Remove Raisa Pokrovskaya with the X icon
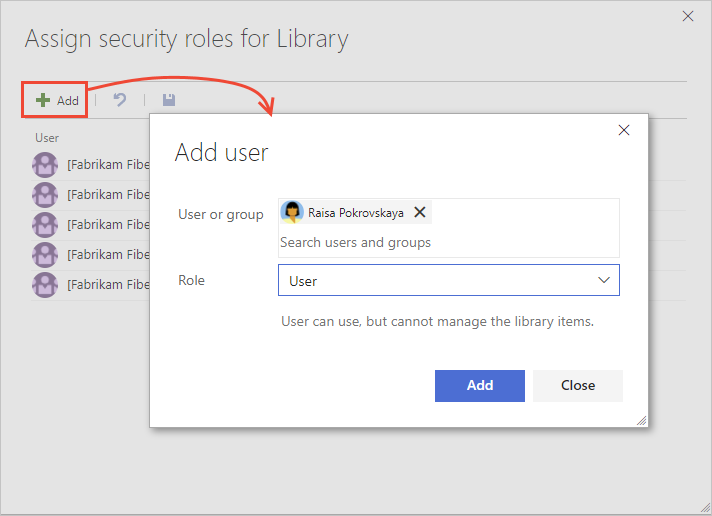This screenshot has width=712, height=516. point(420,212)
